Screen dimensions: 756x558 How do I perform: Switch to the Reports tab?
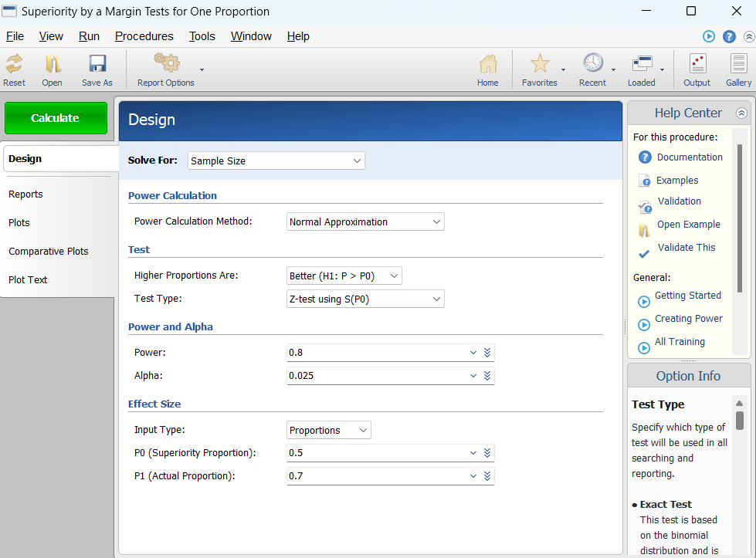25,194
